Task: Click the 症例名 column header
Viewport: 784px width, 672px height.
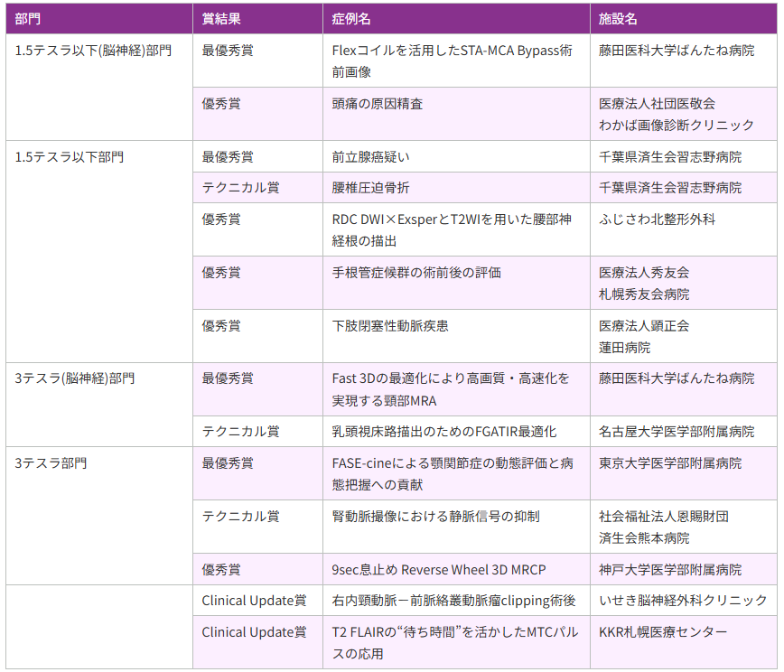Action: point(351,19)
